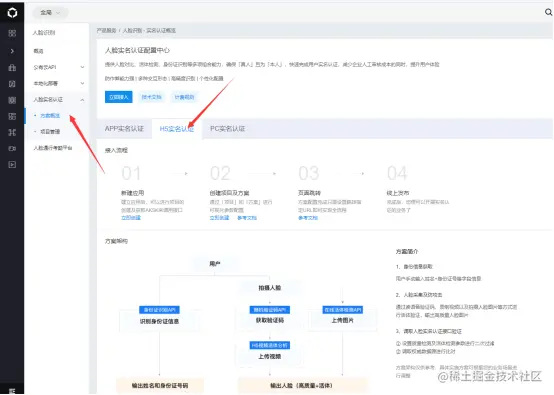Viewport: 554px width, 395px height.
Task: Open 概览 in the left menu
Action: point(39,51)
